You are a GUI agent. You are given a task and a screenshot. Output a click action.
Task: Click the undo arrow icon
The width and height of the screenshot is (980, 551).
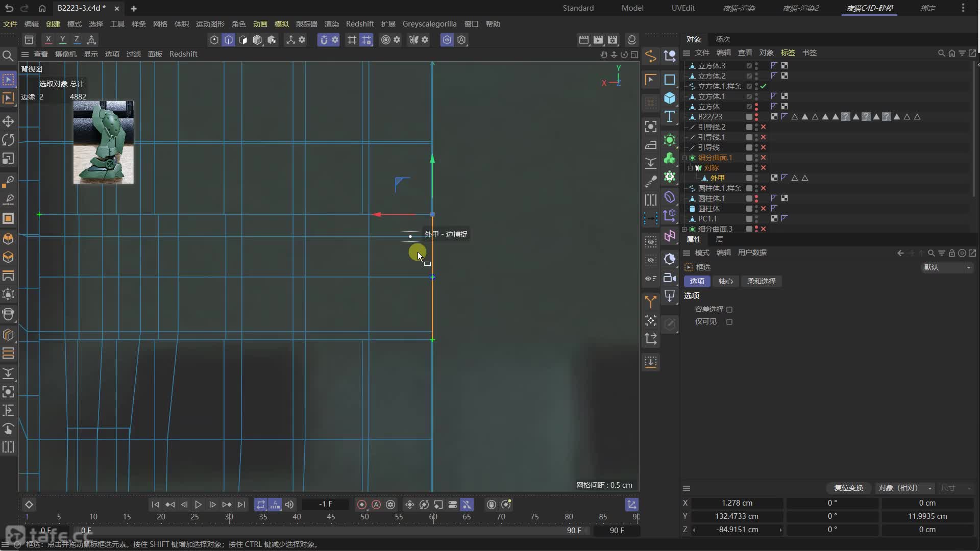click(x=9, y=8)
